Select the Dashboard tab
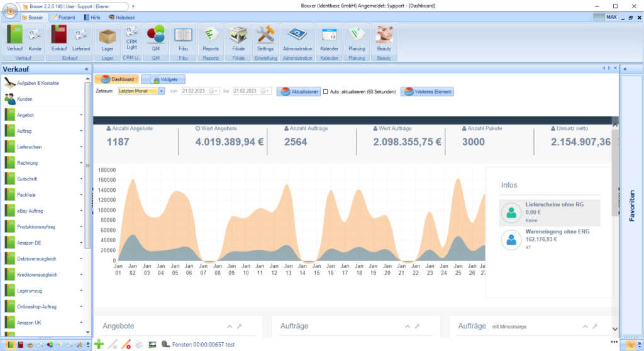 (x=117, y=79)
